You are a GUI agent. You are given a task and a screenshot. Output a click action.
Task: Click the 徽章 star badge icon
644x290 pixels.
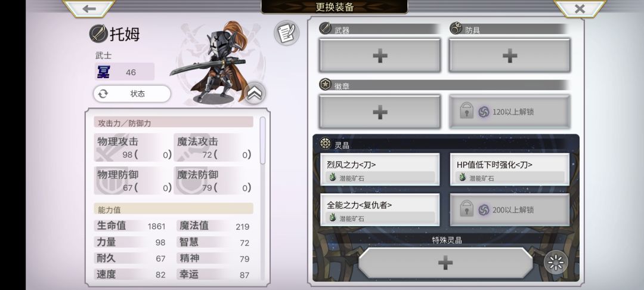tap(326, 84)
